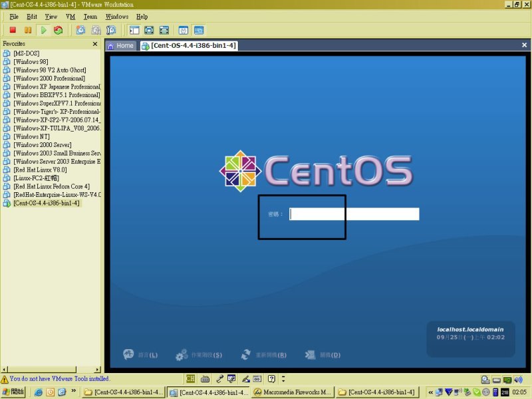The image size is (532, 399).
Task: Select [Red Hat Linux V8.0] favorite
Action: point(40,170)
